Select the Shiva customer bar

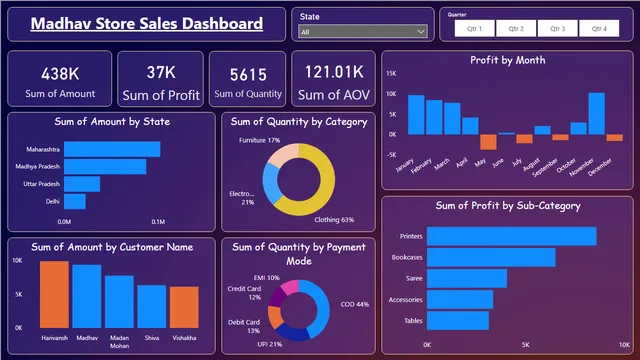coord(151,307)
